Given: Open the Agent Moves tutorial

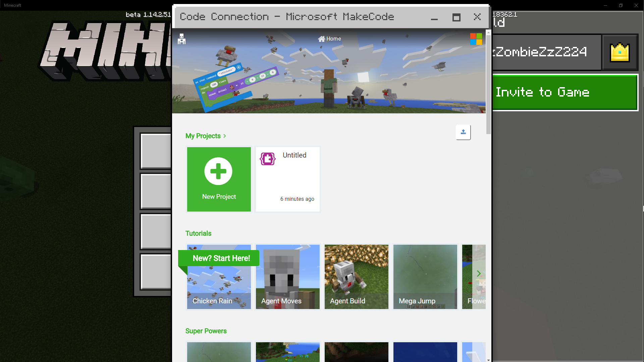Looking at the screenshot, I should 287,277.
